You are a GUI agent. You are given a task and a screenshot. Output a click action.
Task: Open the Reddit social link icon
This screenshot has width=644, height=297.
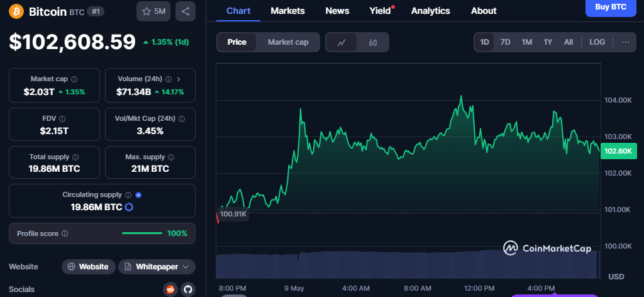pos(170,289)
